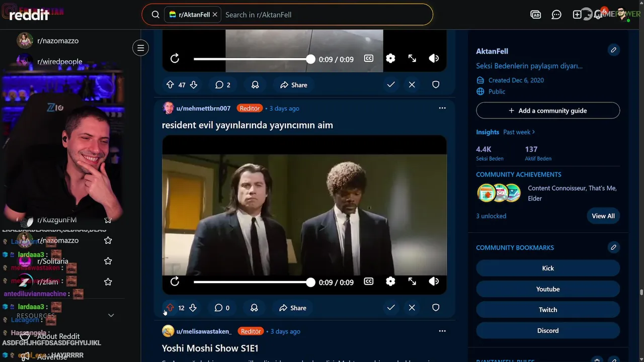The width and height of the screenshot is (644, 362).
Task: Open the About Reddit link
Action: [x=58, y=336]
